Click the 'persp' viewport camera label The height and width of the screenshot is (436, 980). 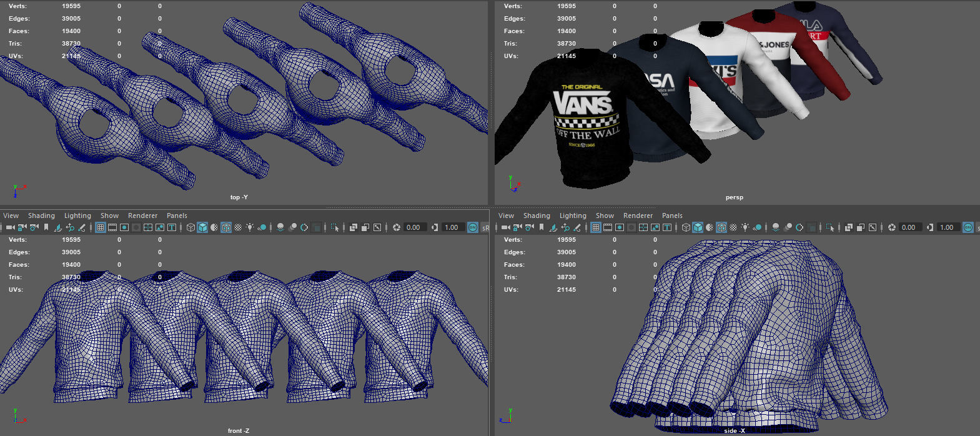click(x=735, y=197)
